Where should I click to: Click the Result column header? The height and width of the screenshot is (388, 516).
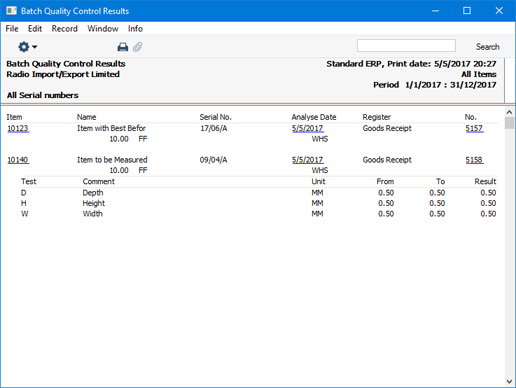coord(485,182)
